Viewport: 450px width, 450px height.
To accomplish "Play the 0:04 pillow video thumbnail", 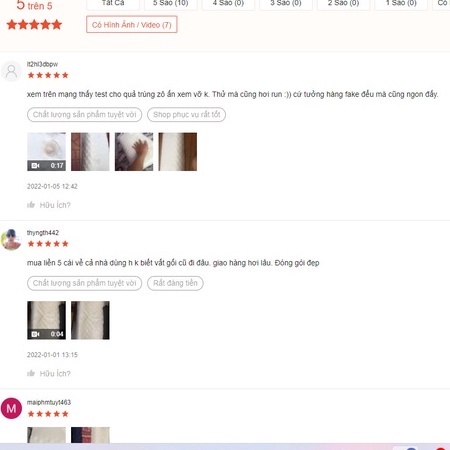I will coord(46,320).
